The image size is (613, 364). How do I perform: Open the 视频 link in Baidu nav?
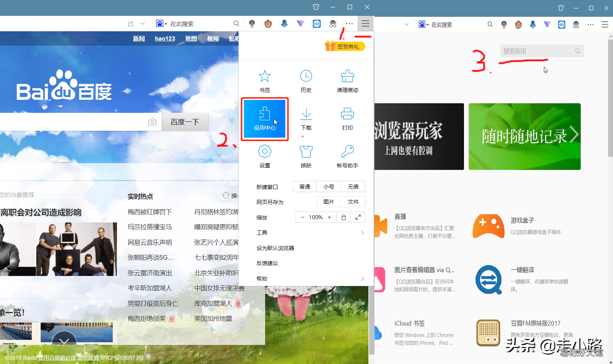click(x=213, y=38)
